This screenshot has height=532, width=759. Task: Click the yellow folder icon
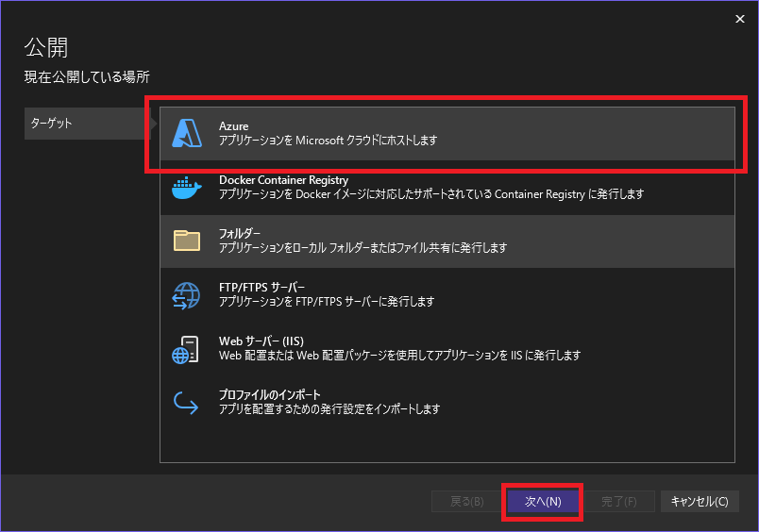(187, 241)
